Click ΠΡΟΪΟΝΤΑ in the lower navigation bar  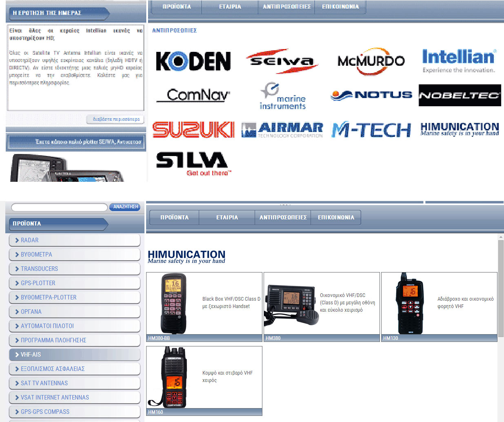click(174, 217)
